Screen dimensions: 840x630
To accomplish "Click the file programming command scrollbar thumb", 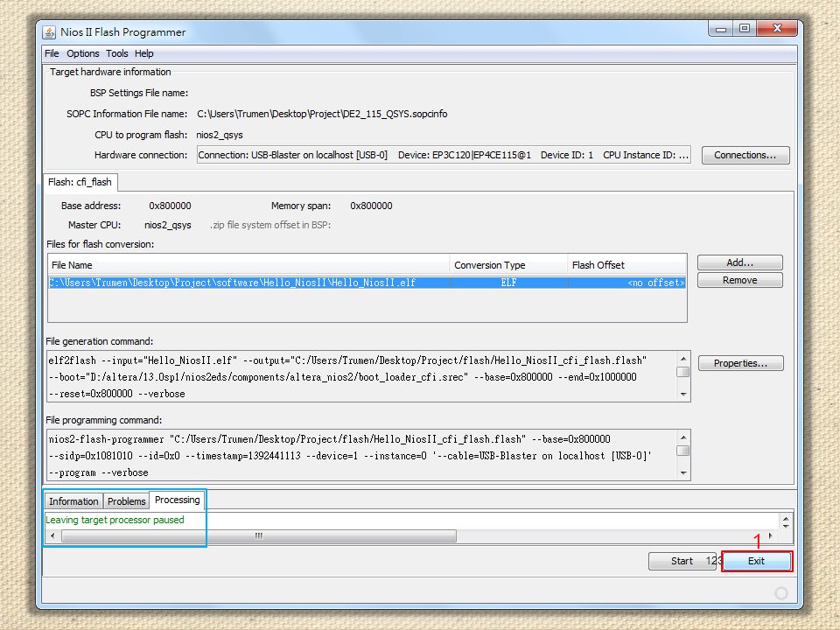I will click(x=683, y=451).
